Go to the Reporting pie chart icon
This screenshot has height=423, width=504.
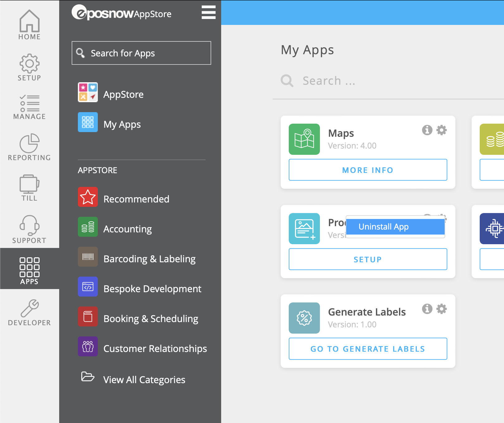click(29, 147)
